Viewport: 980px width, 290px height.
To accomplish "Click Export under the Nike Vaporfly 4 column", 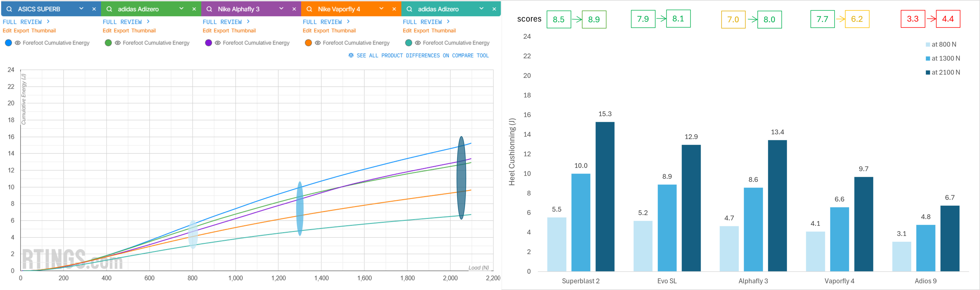I will click(x=322, y=30).
